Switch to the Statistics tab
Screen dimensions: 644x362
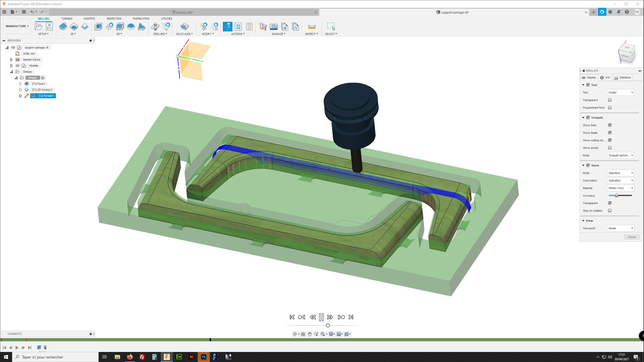(622, 77)
